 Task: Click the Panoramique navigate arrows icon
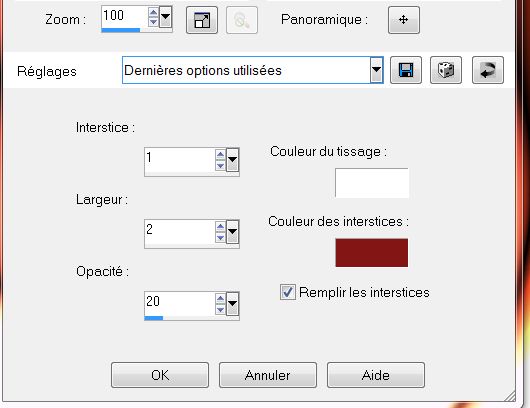[404, 20]
